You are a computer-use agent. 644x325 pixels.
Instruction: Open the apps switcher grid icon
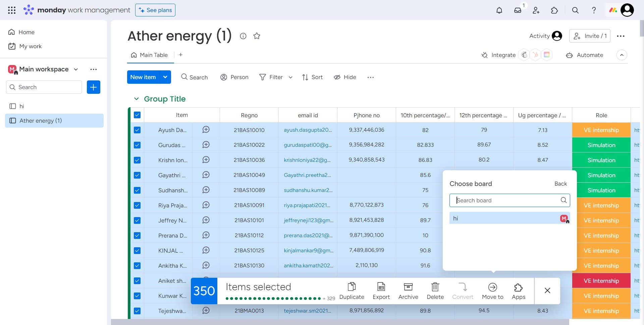12,10
